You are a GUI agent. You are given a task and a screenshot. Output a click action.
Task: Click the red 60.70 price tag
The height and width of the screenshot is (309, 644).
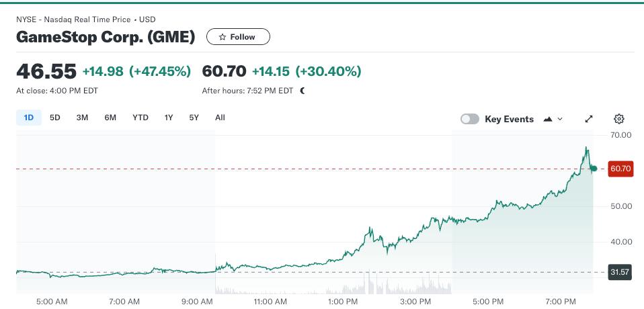620,169
